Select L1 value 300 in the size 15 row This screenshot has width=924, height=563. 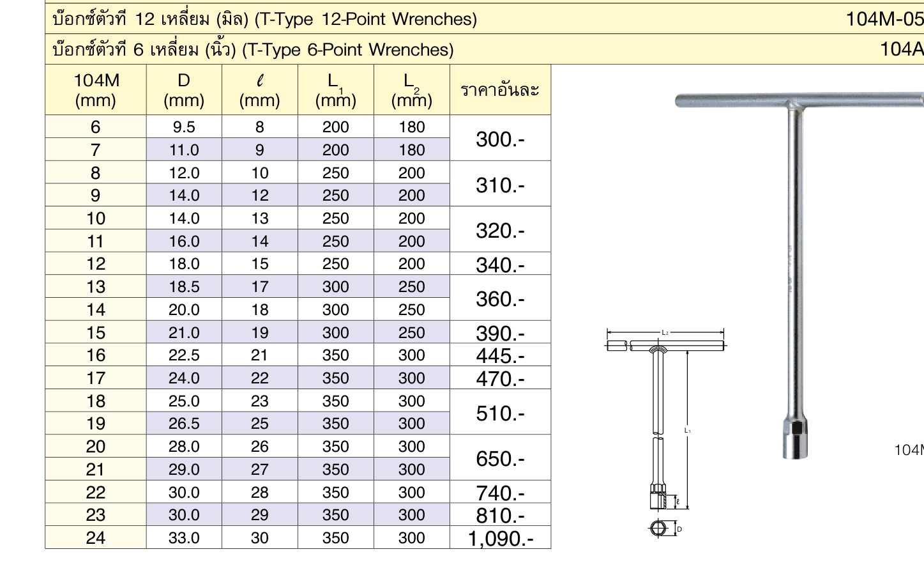pos(336,332)
